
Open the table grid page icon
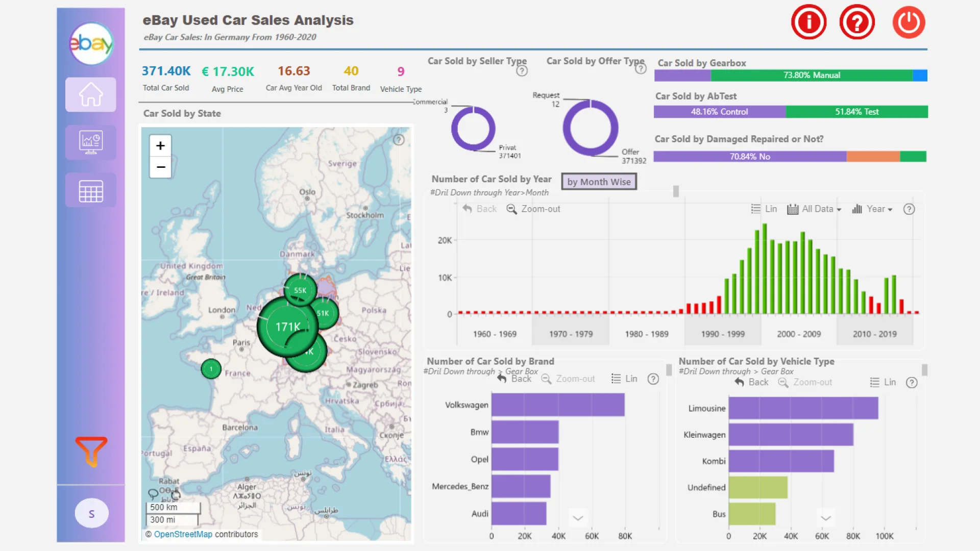pos(91,190)
